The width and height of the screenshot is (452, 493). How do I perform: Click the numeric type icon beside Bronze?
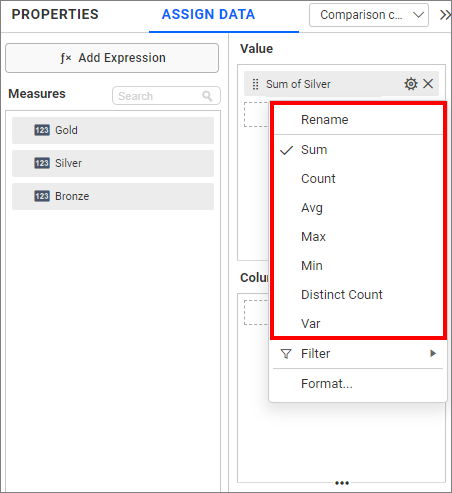click(42, 196)
